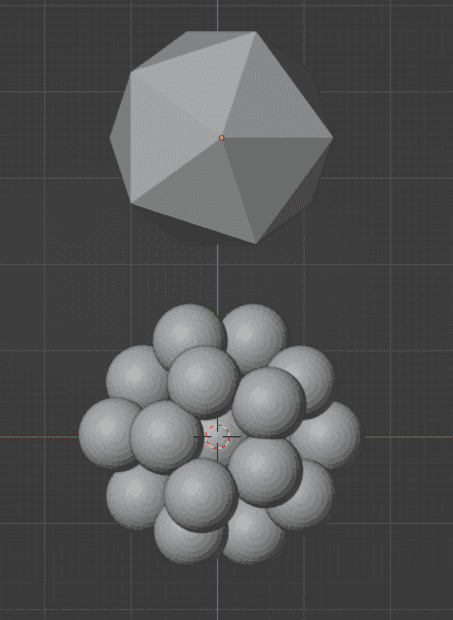Click red X axis line right of cluster

pyautogui.click(x=408, y=437)
